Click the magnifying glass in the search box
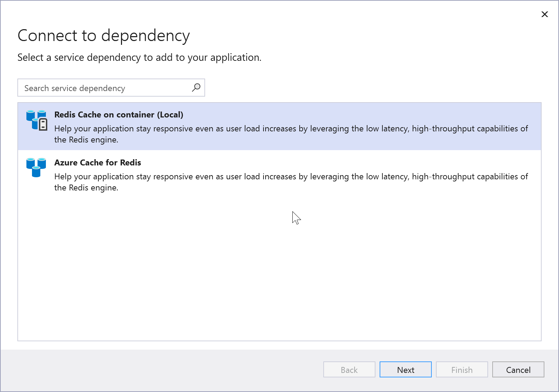 coord(196,88)
